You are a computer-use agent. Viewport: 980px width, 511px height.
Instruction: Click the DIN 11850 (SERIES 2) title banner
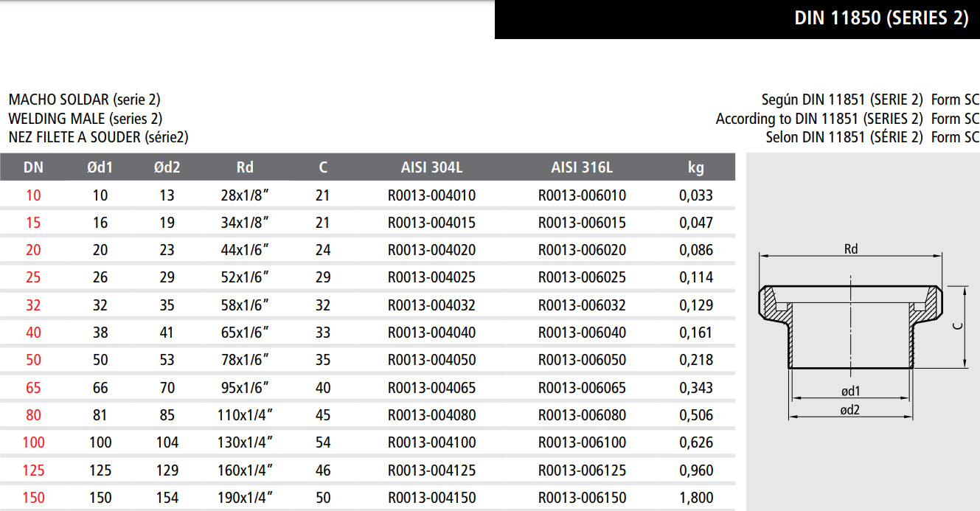pos(880,18)
